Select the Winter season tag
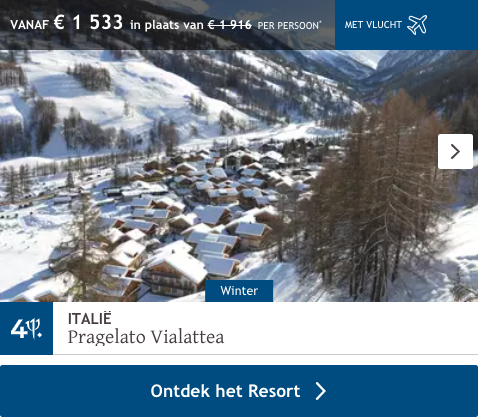479x417 pixels. click(239, 291)
